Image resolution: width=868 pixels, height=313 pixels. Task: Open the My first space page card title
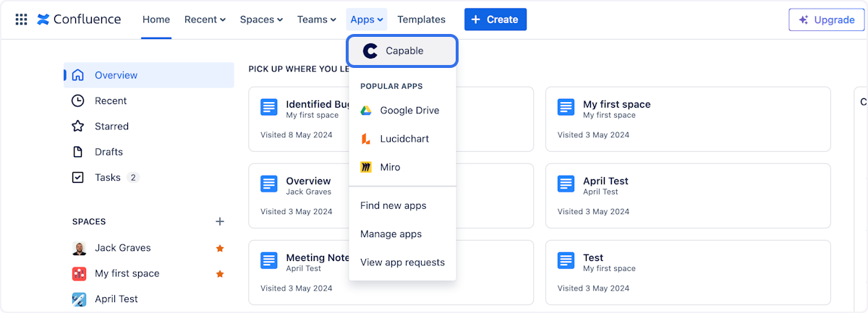617,104
